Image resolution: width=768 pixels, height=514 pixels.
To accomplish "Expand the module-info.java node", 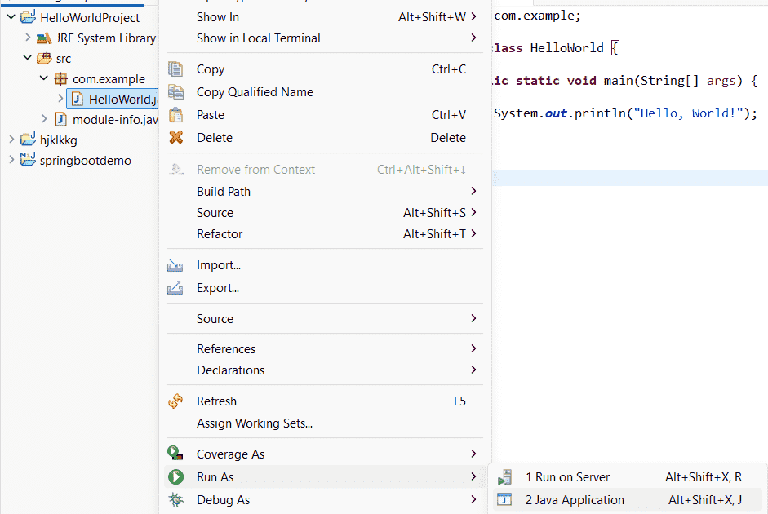I will coord(44,119).
